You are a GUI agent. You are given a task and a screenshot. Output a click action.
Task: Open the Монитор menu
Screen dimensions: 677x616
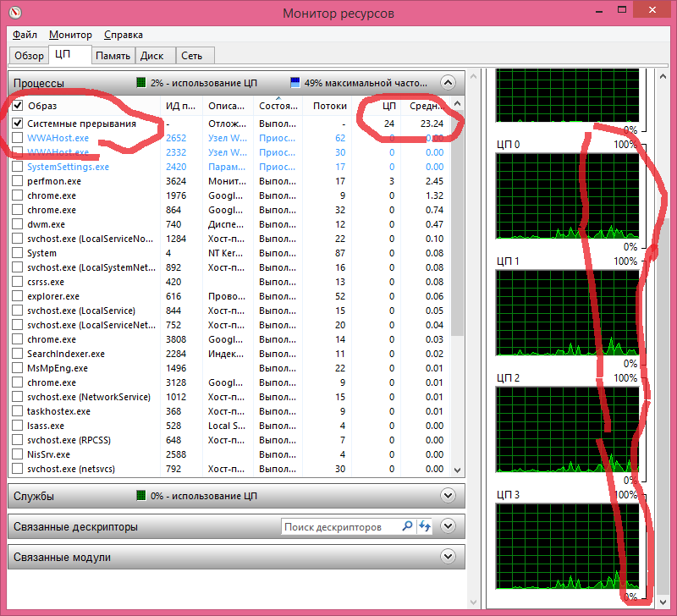coord(70,35)
